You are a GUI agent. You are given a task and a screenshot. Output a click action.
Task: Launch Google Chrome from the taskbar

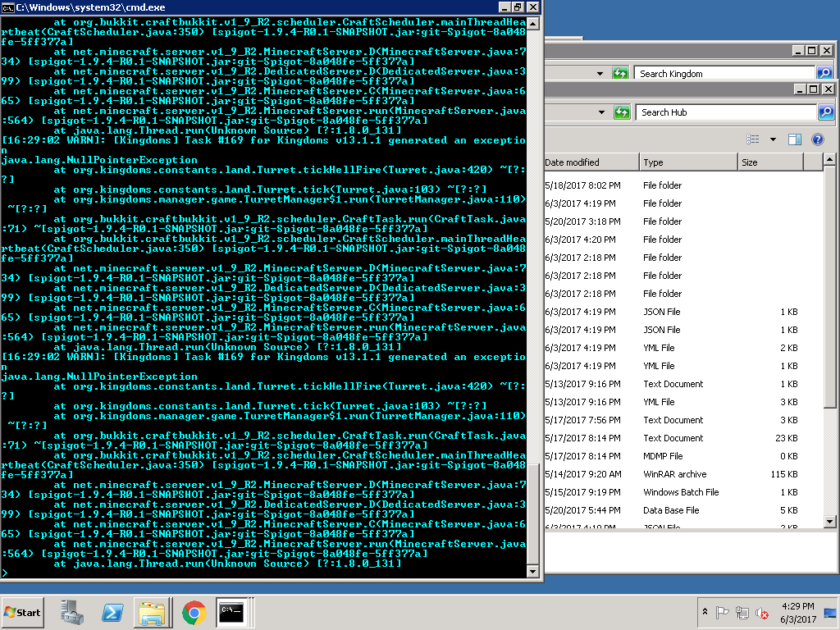click(194, 612)
